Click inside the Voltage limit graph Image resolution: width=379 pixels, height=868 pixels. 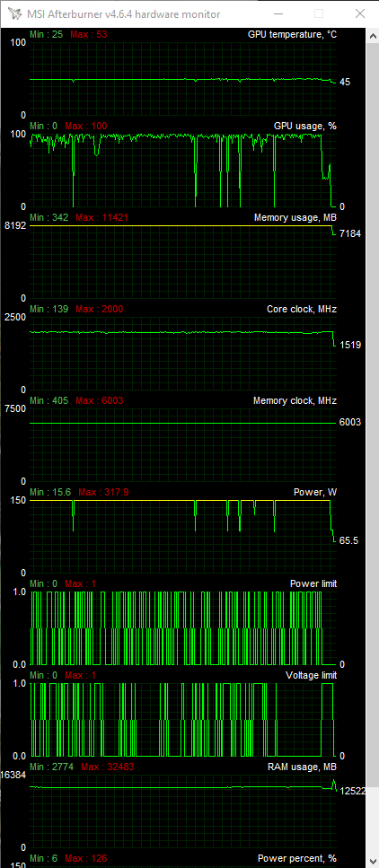(183, 720)
